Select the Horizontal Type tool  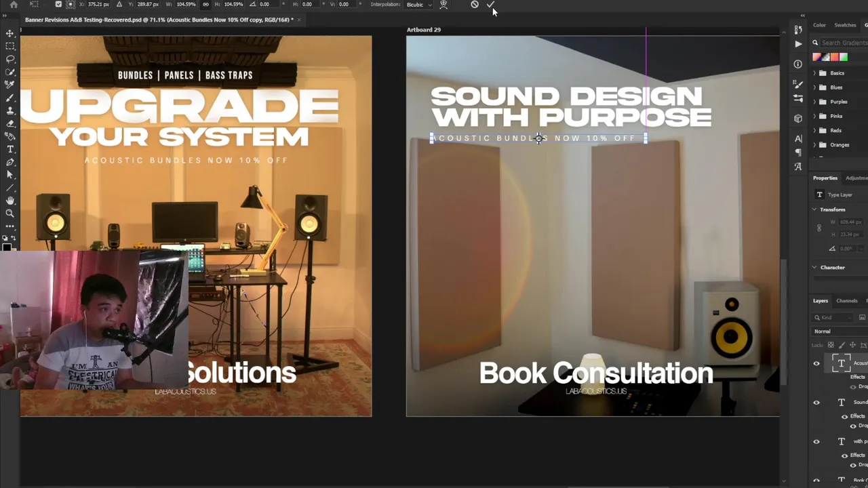point(10,149)
